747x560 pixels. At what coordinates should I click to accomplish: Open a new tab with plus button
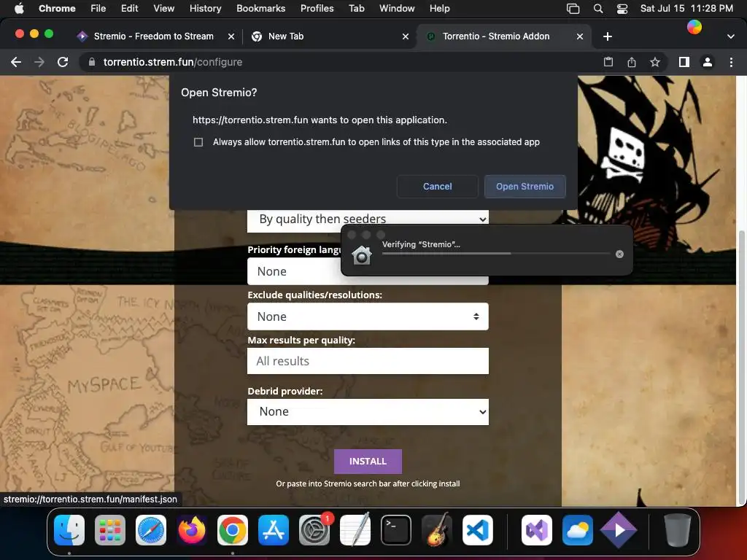click(x=608, y=36)
